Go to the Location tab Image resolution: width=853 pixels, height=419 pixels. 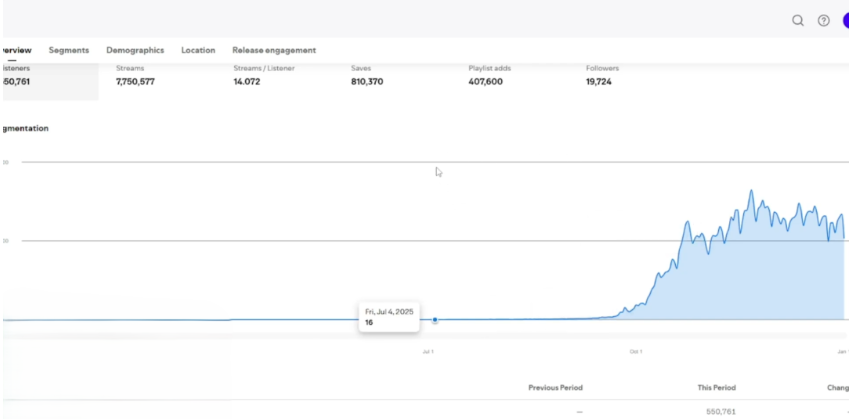click(x=198, y=50)
